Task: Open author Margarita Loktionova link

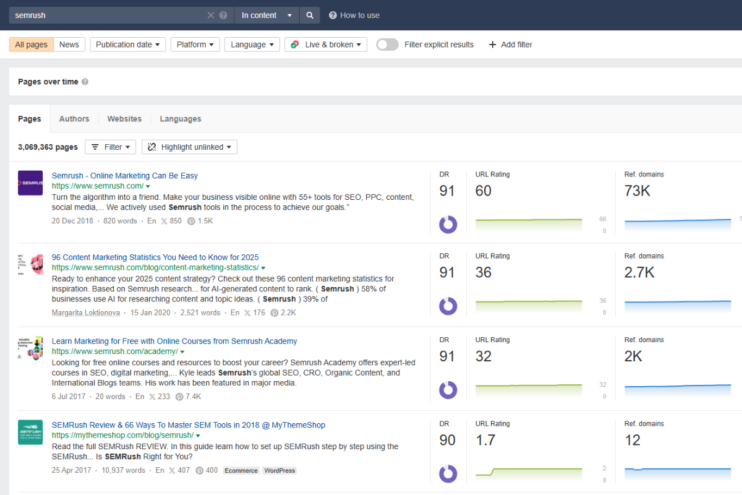Action: 86,313
